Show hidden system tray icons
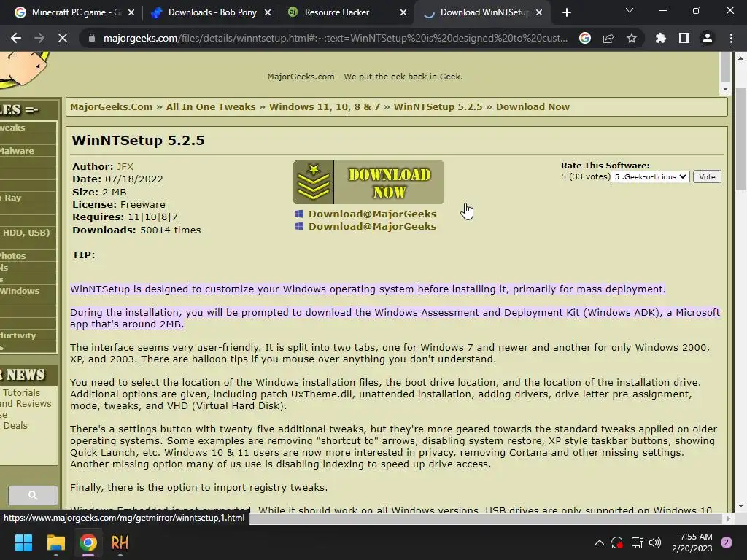This screenshot has height=560, width=747. coord(600,542)
